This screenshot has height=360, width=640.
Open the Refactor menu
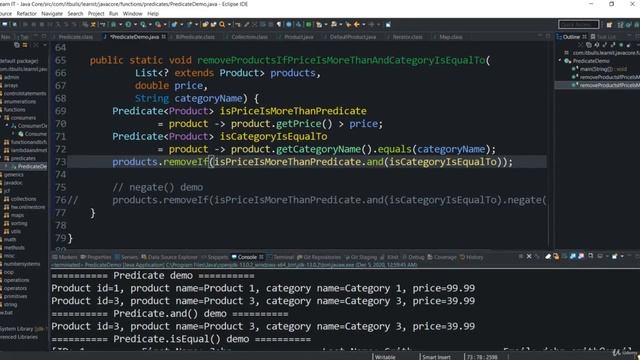pyautogui.click(x=27, y=13)
